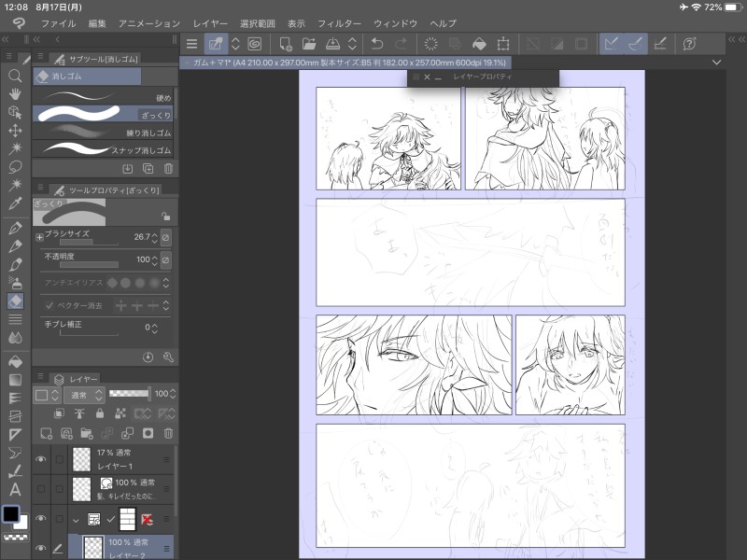747x560 pixels.
Task: Open the blending mode dropdown
Action: 84,394
